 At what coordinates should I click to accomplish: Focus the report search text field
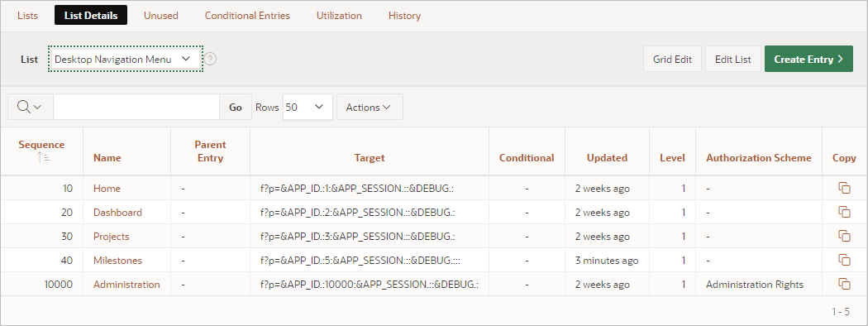coord(136,107)
